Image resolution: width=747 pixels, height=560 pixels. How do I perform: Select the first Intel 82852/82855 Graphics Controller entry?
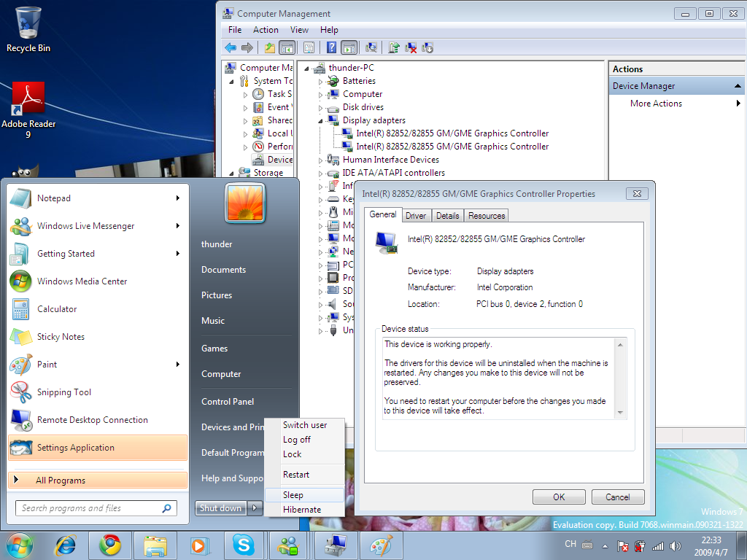pos(452,133)
